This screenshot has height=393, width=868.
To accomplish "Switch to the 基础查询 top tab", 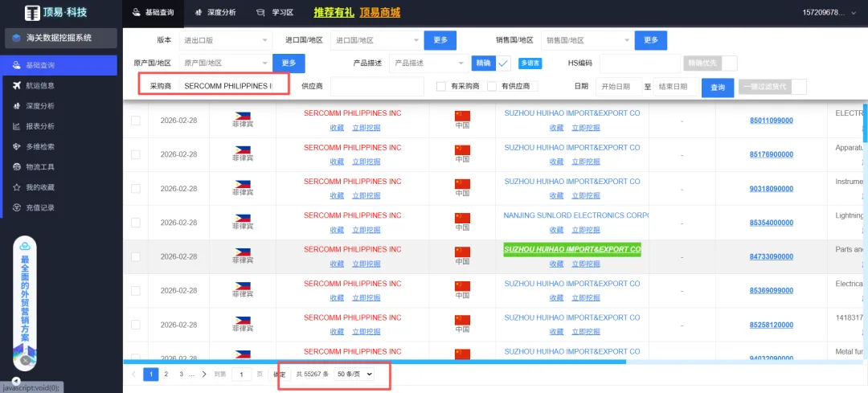I will [153, 13].
